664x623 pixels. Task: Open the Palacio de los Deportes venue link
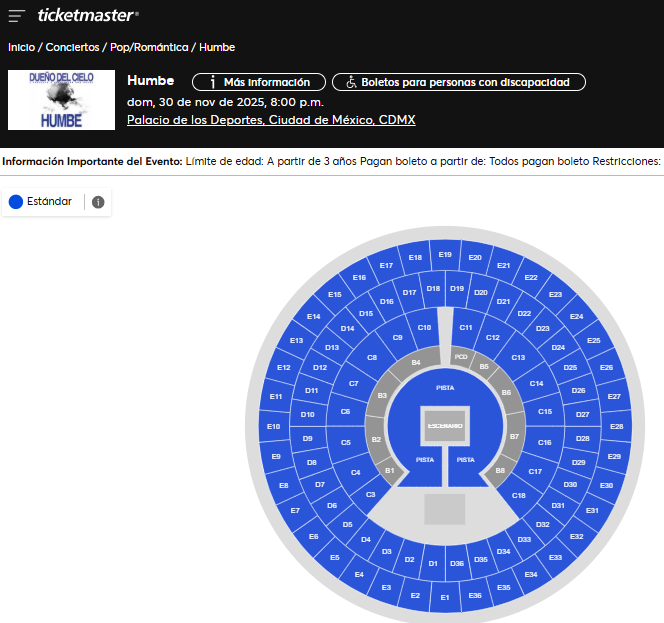271,120
